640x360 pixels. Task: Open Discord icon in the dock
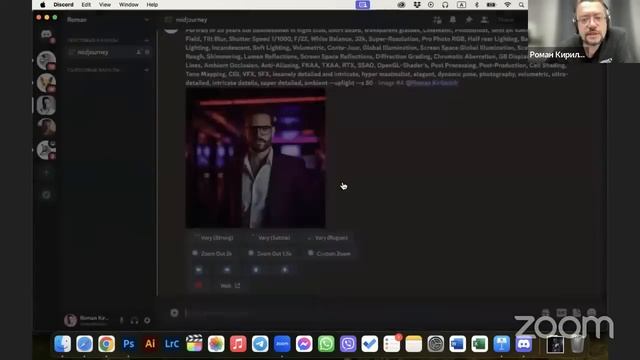click(x=524, y=344)
